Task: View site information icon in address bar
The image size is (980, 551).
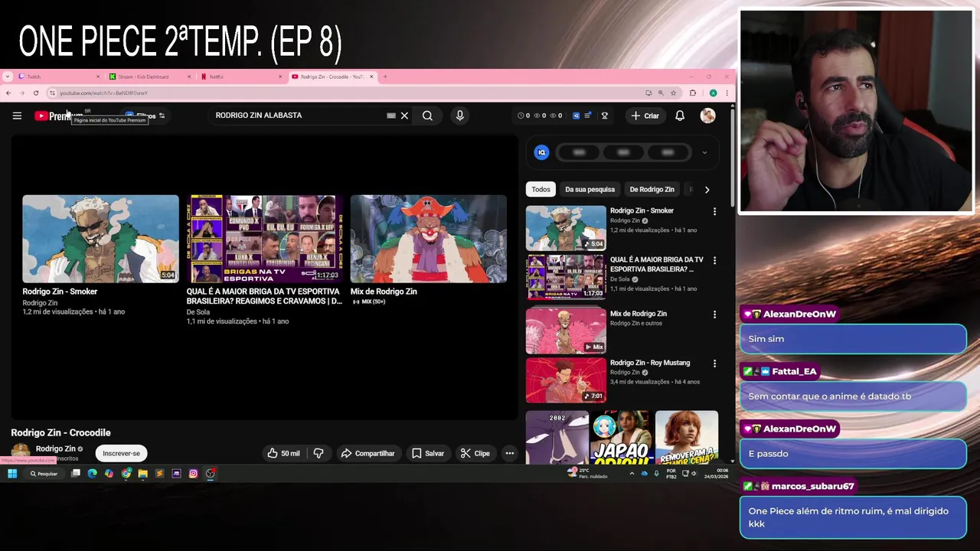Action: (52, 93)
